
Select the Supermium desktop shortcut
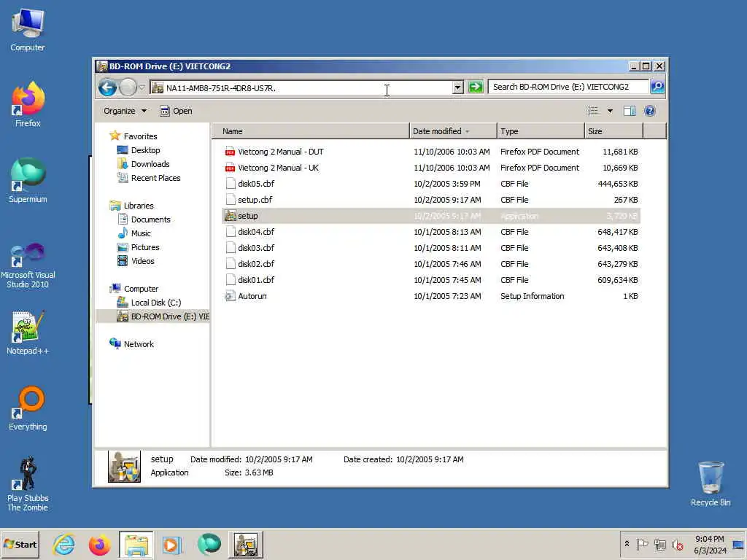28,181
